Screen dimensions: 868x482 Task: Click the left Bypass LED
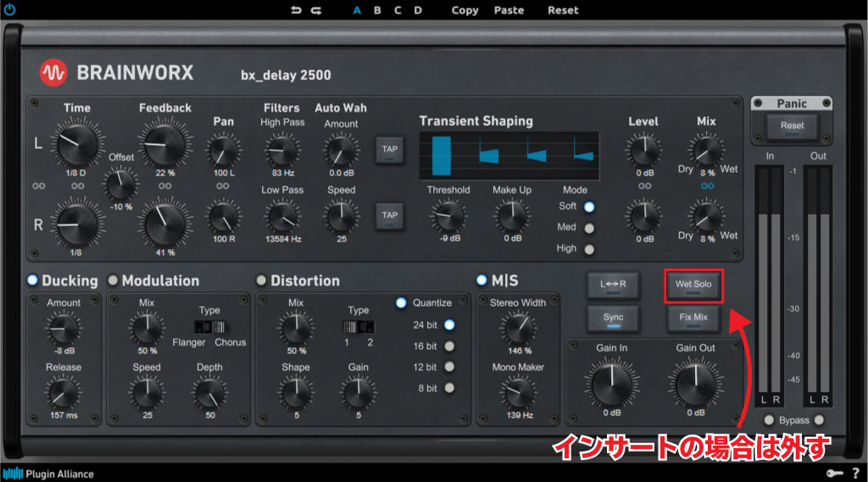coord(769,420)
